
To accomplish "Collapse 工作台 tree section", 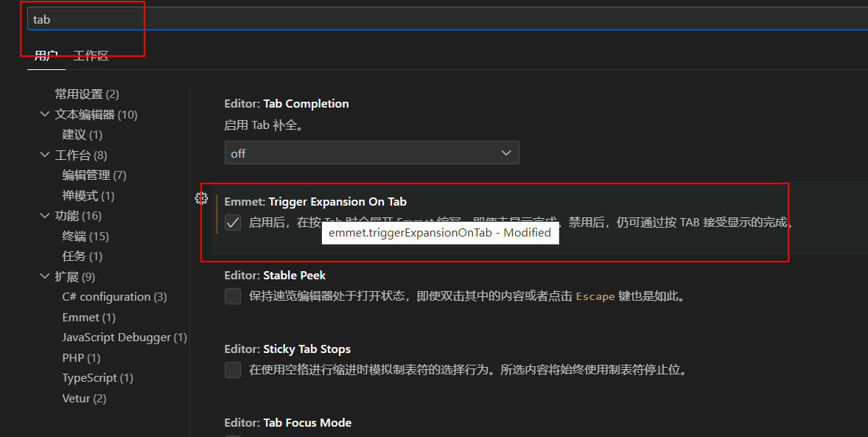I will (x=45, y=155).
